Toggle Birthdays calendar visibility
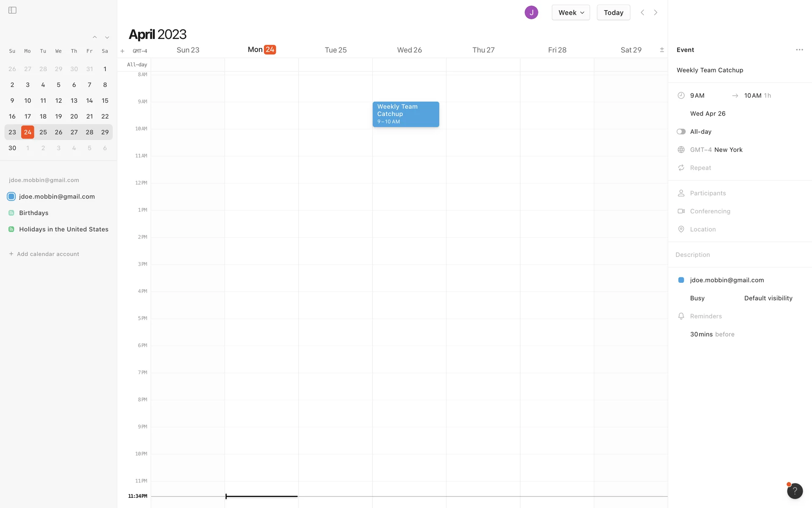This screenshot has height=508, width=812. pyautogui.click(x=11, y=213)
